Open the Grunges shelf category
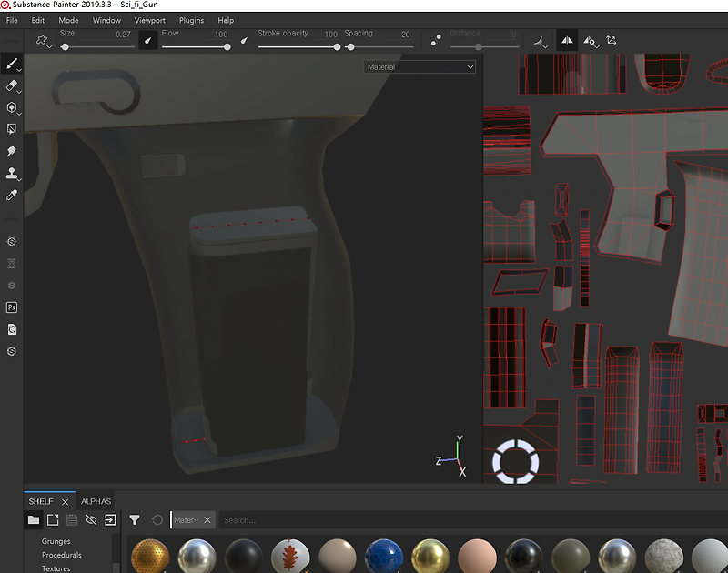 [x=56, y=540]
